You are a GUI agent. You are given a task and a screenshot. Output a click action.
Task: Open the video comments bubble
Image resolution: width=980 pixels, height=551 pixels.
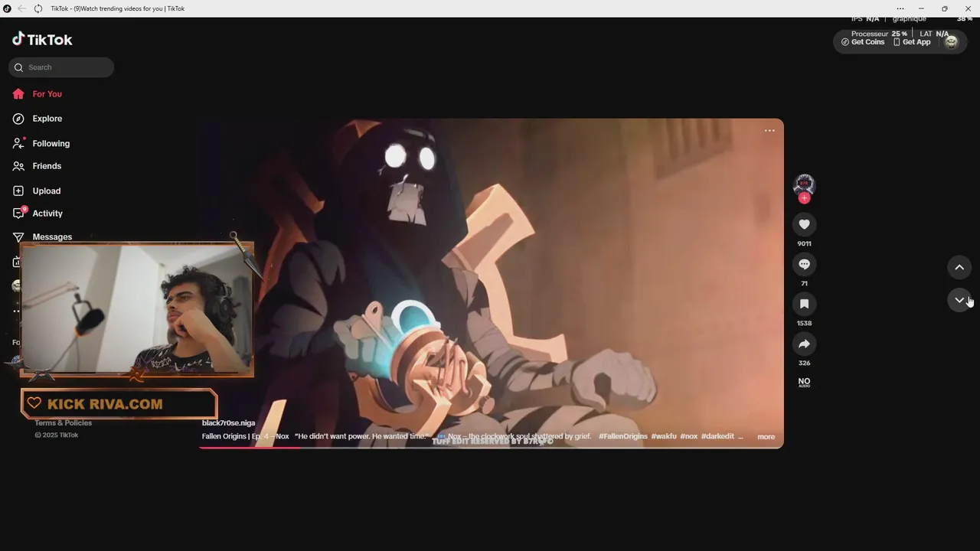804,264
